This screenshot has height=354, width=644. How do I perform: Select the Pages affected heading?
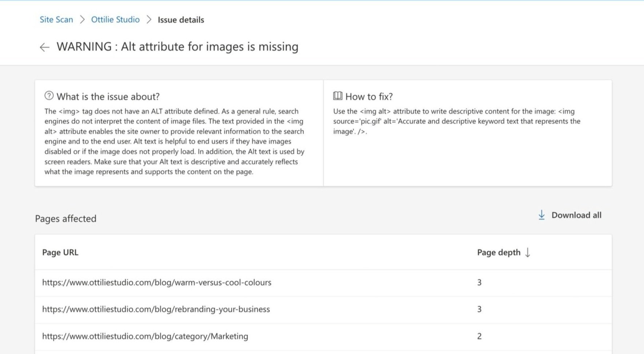click(x=65, y=218)
